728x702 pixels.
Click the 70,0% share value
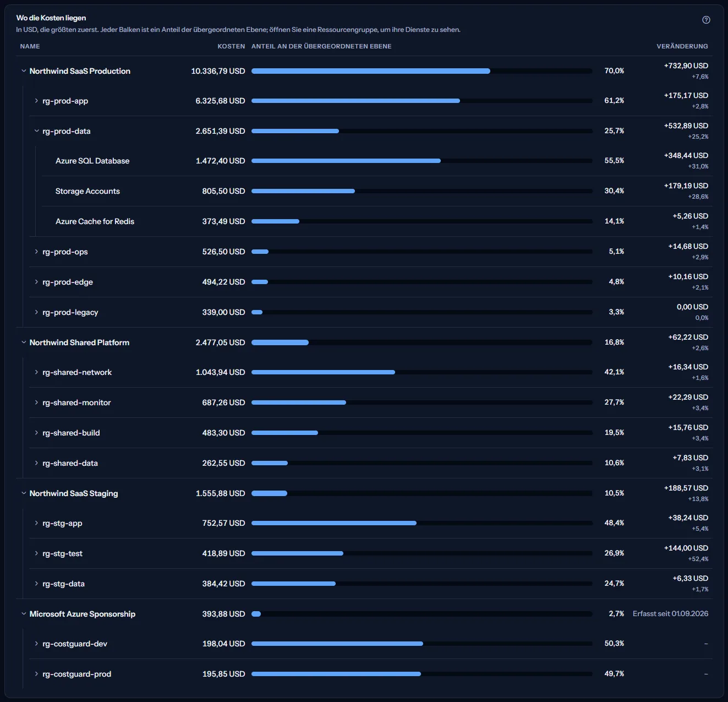point(614,71)
